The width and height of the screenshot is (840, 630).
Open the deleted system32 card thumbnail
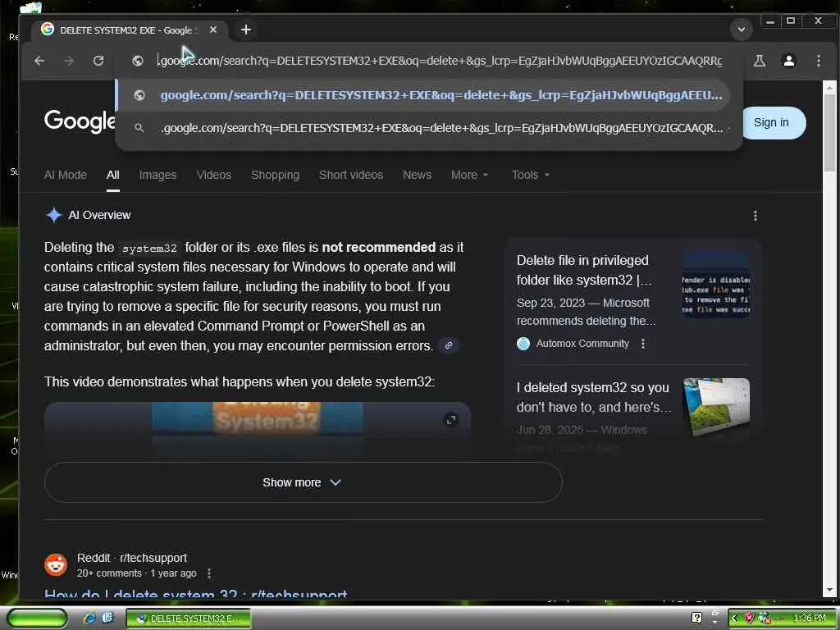pos(716,407)
